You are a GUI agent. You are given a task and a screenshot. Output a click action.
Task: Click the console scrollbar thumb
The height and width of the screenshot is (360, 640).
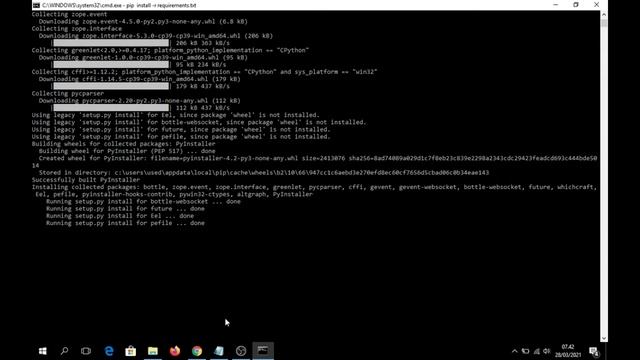[x=604, y=23]
